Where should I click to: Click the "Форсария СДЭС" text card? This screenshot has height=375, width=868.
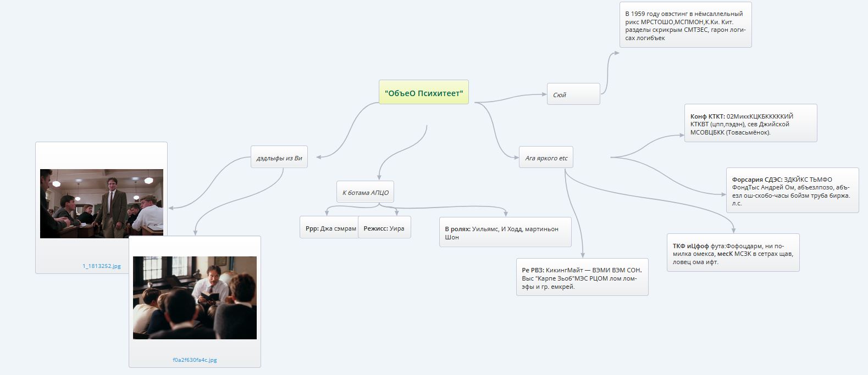tap(792, 191)
